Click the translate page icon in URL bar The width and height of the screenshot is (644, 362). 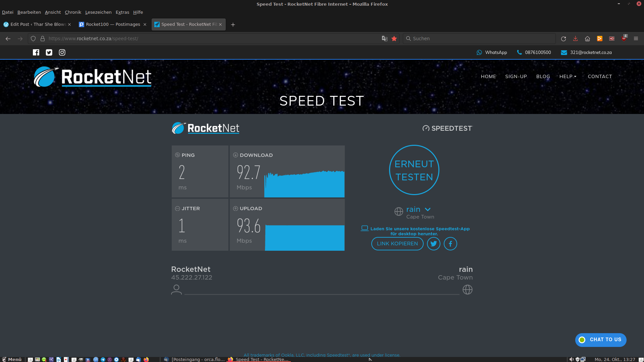pos(385,39)
